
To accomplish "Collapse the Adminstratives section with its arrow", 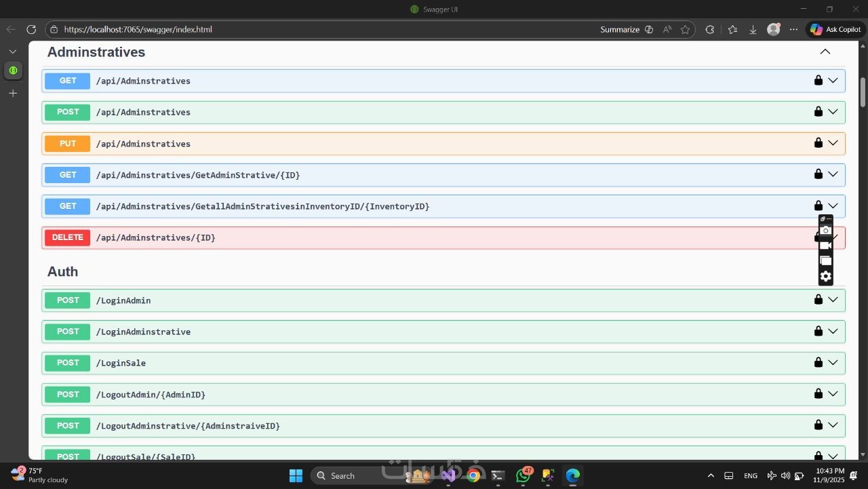I will (825, 52).
